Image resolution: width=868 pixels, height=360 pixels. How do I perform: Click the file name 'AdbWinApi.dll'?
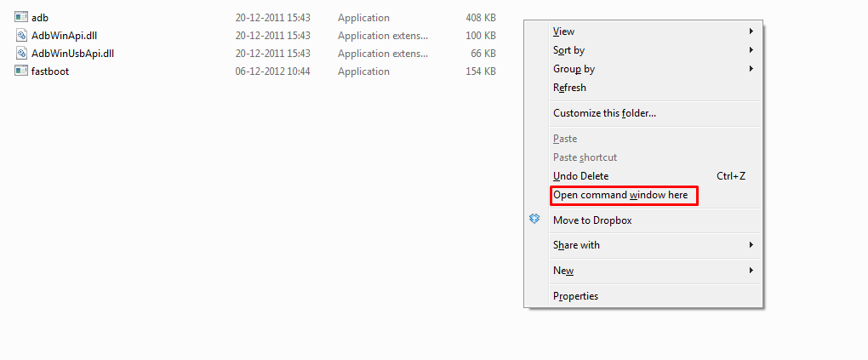pos(64,36)
